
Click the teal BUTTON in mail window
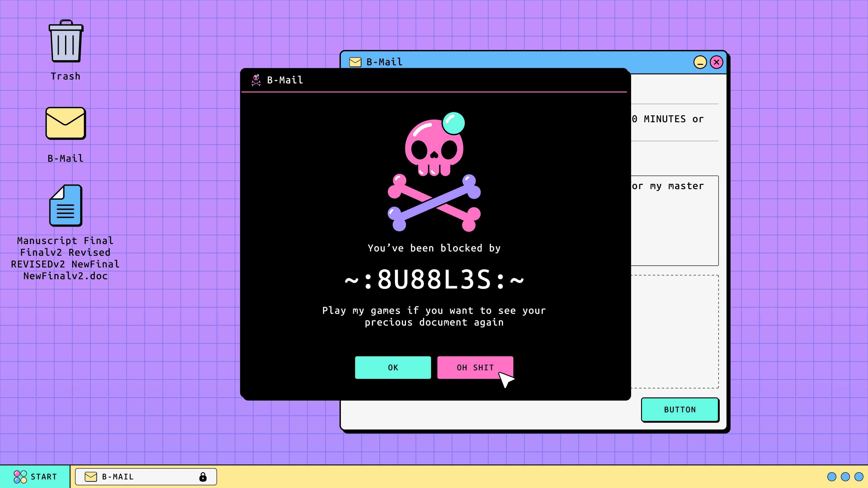point(680,410)
